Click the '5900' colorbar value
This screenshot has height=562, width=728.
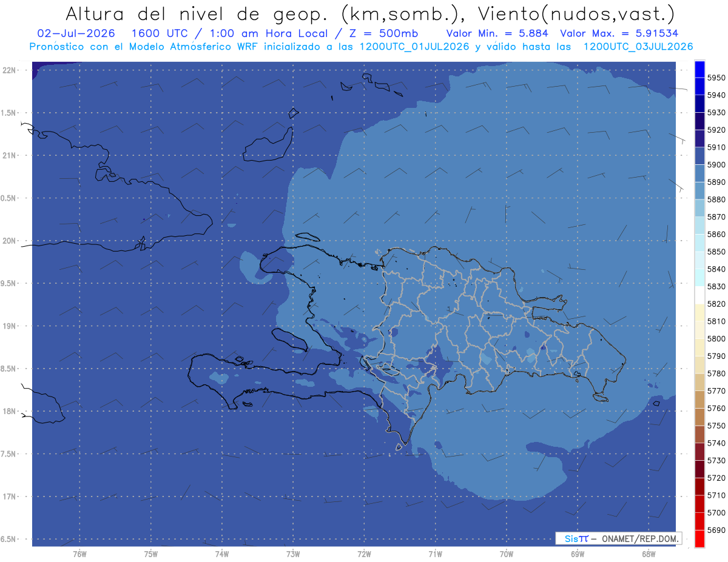coord(716,165)
